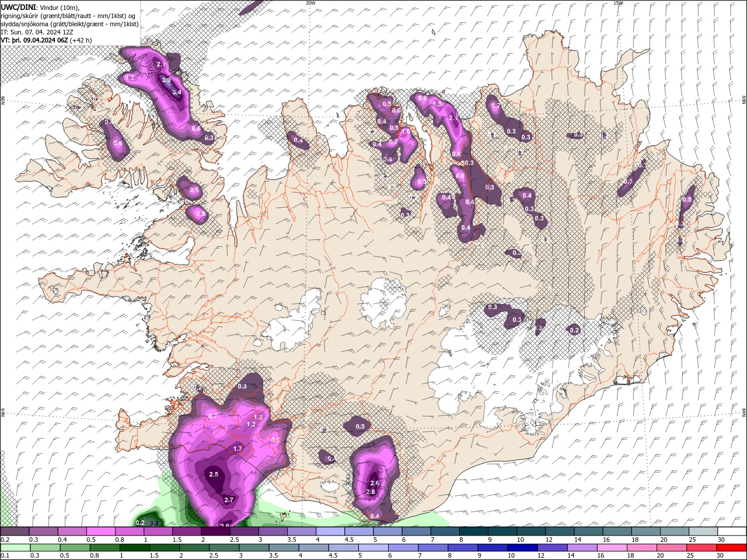747x560 pixels.
Task: Click the 1.5 value on the north coast
Action: tap(437, 104)
